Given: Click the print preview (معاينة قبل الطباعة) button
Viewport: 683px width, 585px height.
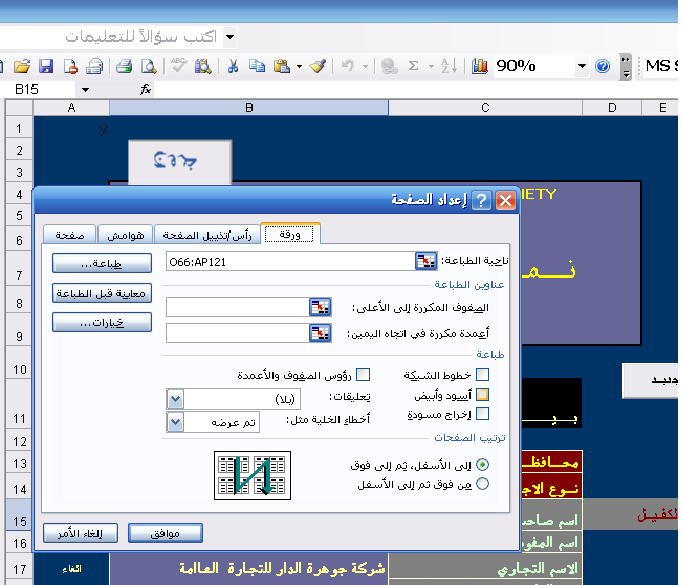Looking at the screenshot, I should (x=101, y=293).
